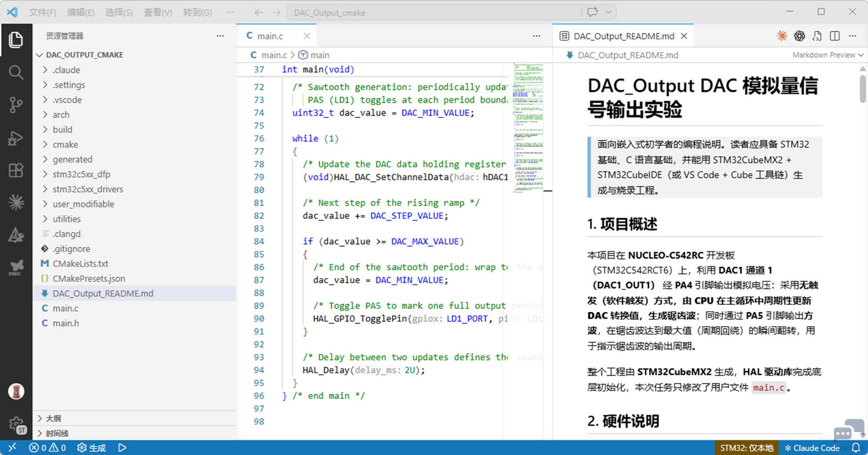Open the Markdown Preview dropdown
Viewport: 868px width, 455px height.
coord(828,55)
